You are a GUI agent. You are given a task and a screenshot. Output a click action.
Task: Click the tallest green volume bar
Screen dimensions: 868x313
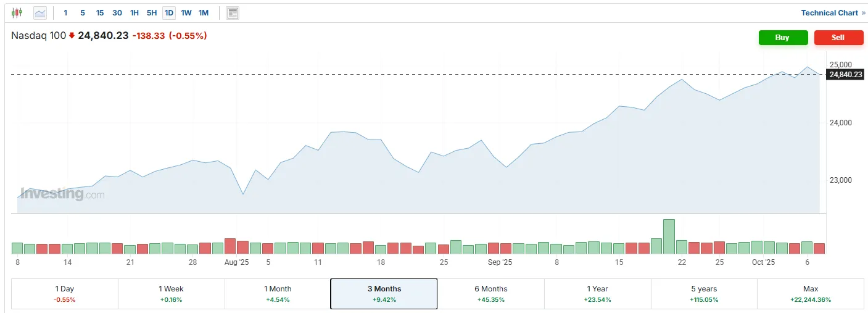click(669, 236)
